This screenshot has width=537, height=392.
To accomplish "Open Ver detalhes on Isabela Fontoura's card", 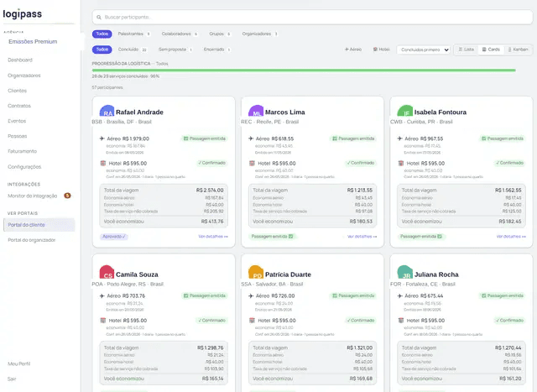I will 511,237.
